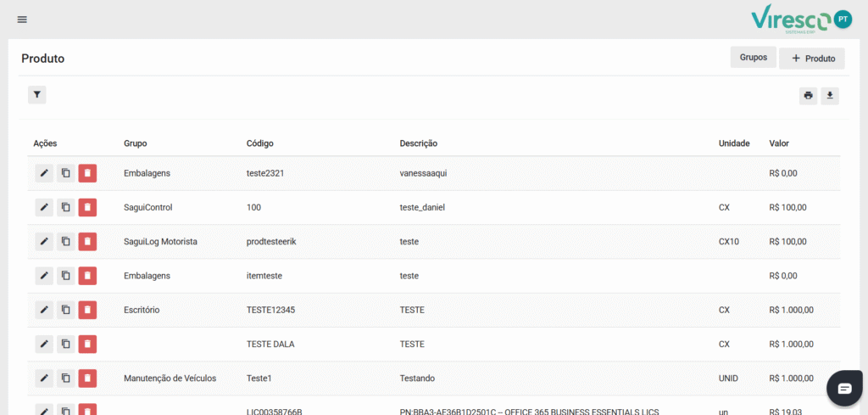Add a new Produto
Viewport: 868px width, 415px height.
[811, 59]
